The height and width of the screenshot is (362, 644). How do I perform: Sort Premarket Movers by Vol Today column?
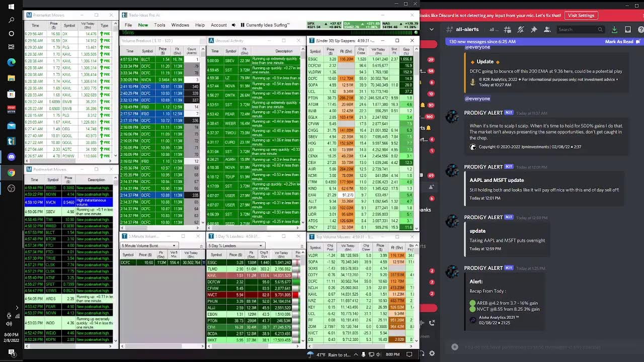coord(88,25)
